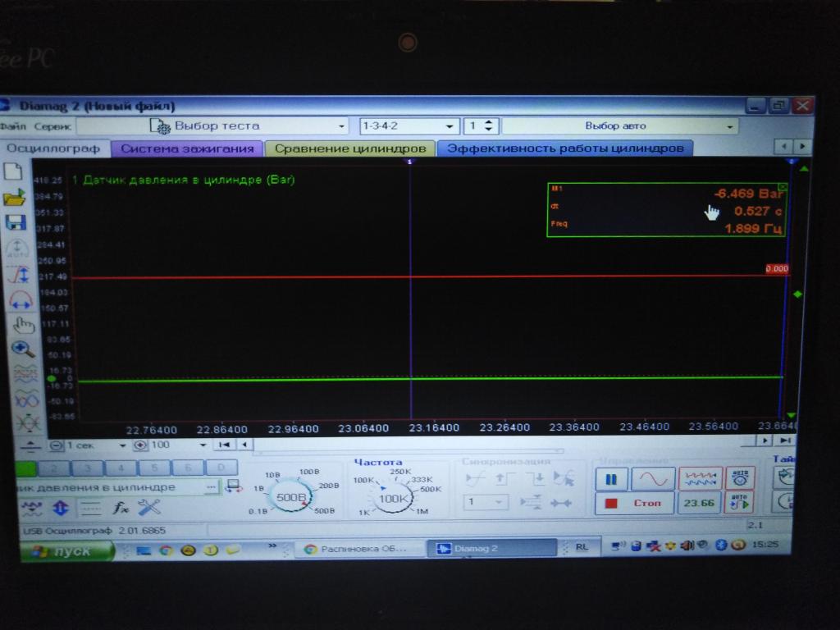
Task: Pause the oscilloscope acquisition
Action: pyautogui.click(x=611, y=479)
